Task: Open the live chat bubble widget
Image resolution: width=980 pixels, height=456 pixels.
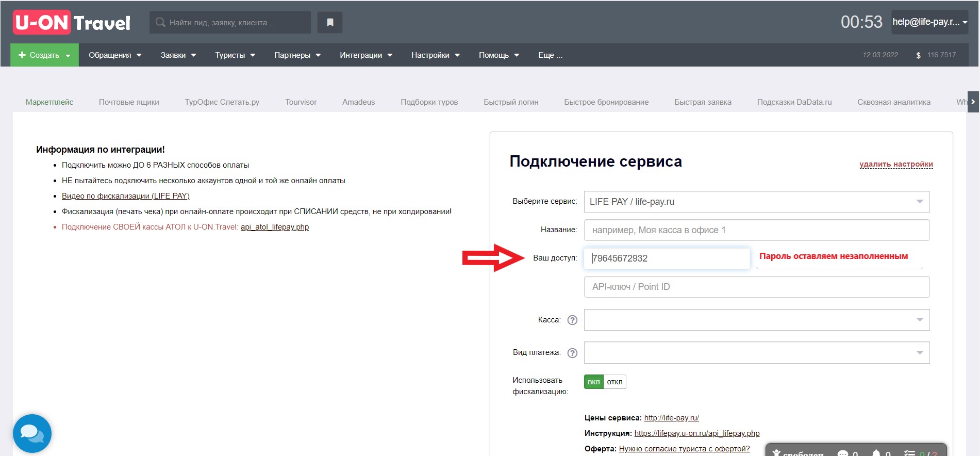Action: tap(32, 433)
